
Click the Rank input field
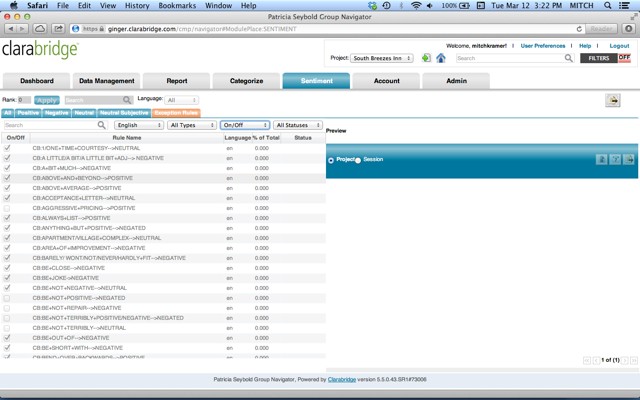tap(24, 100)
